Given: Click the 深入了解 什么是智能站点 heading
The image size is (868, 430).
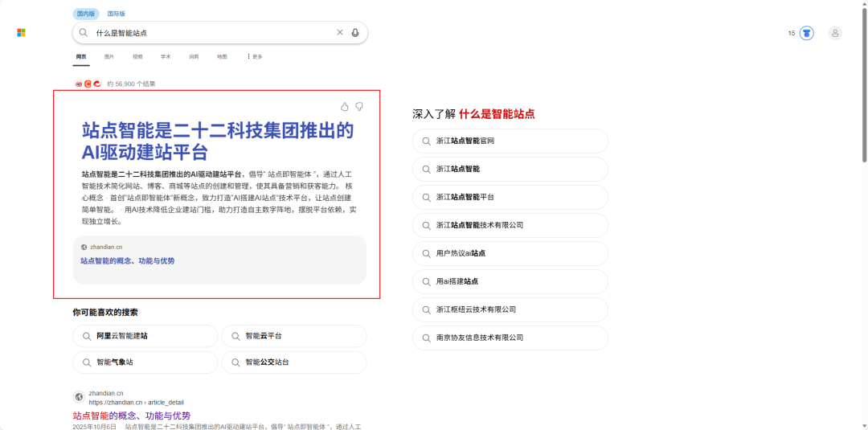Looking at the screenshot, I should 473,115.
